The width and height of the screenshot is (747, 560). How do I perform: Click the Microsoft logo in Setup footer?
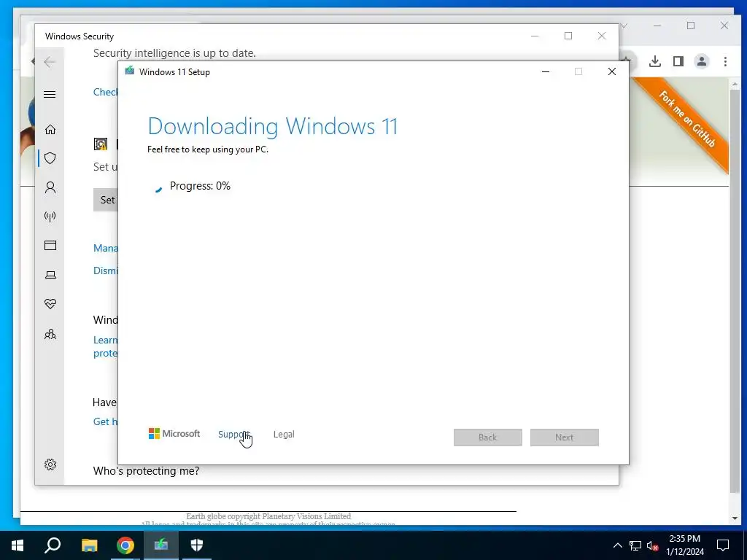tap(174, 434)
